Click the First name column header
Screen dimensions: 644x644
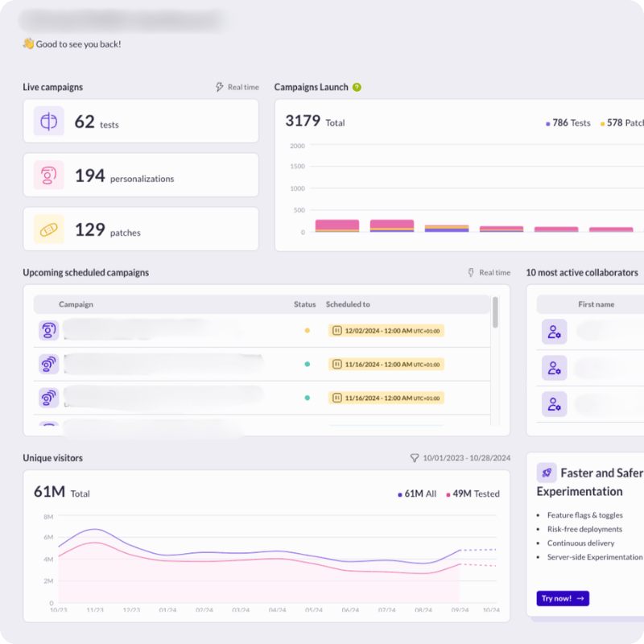coord(596,304)
